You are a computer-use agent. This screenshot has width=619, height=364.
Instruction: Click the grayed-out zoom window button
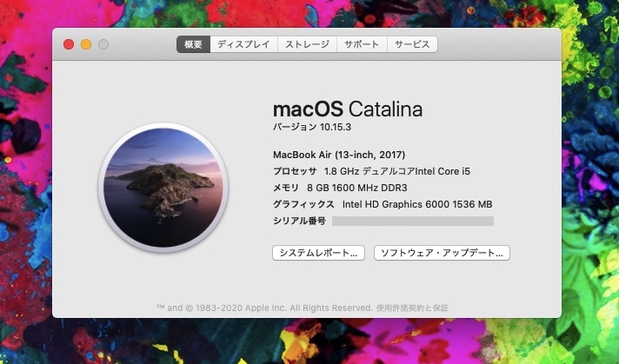pyautogui.click(x=103, y=44)
